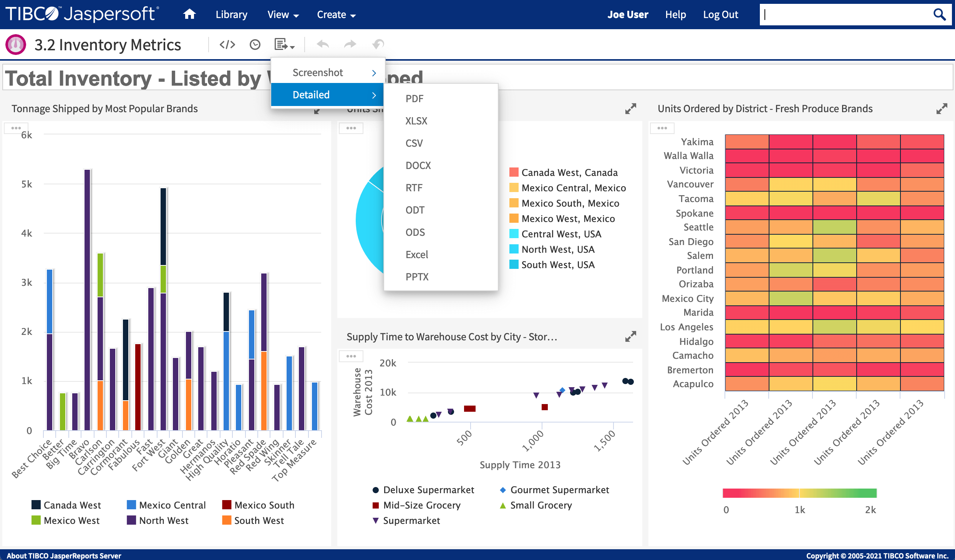The height and width of the screenshot is (560, 955).
Task: Open options menu of heat map dashlet
Action: (x=662, y=128)
